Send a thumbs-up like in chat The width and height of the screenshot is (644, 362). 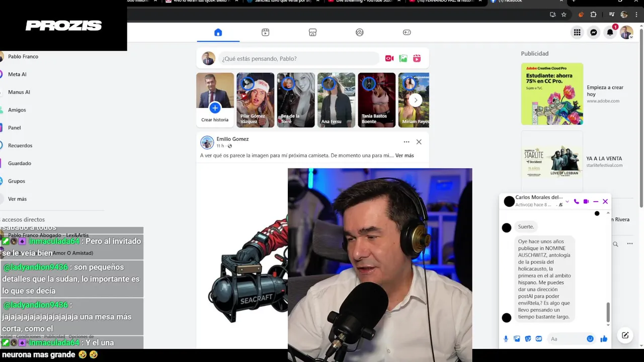pos(604,339)
